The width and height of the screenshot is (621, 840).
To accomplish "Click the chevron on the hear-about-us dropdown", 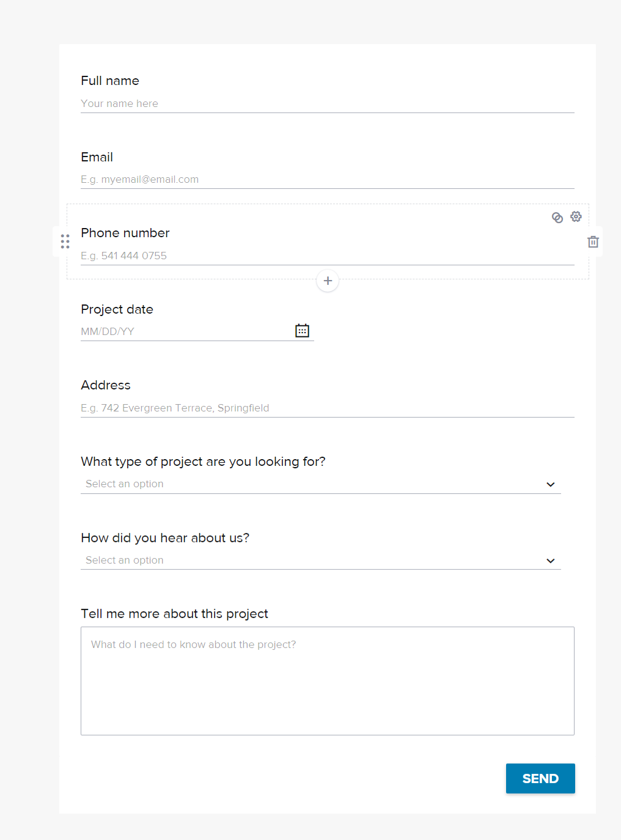I will (x=550, y=561).
